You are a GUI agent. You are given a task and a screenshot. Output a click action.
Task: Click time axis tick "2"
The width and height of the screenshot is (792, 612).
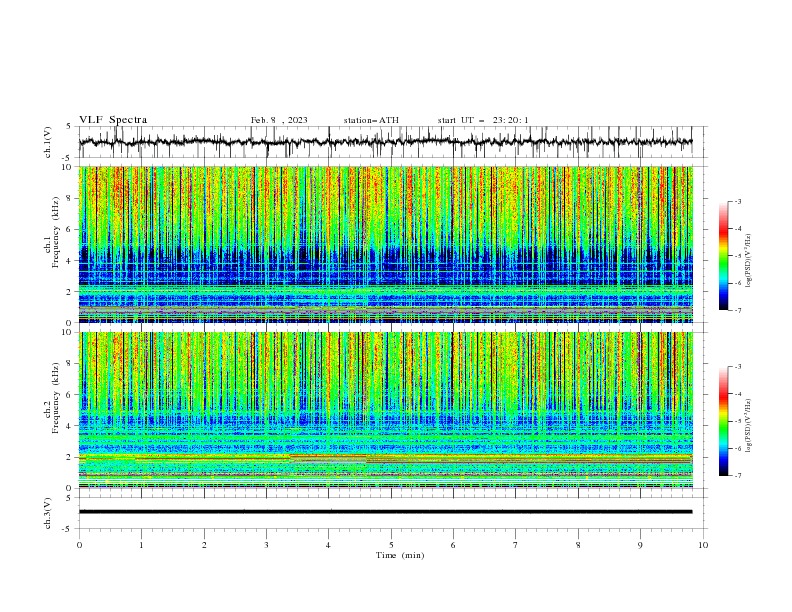point(204,545)
